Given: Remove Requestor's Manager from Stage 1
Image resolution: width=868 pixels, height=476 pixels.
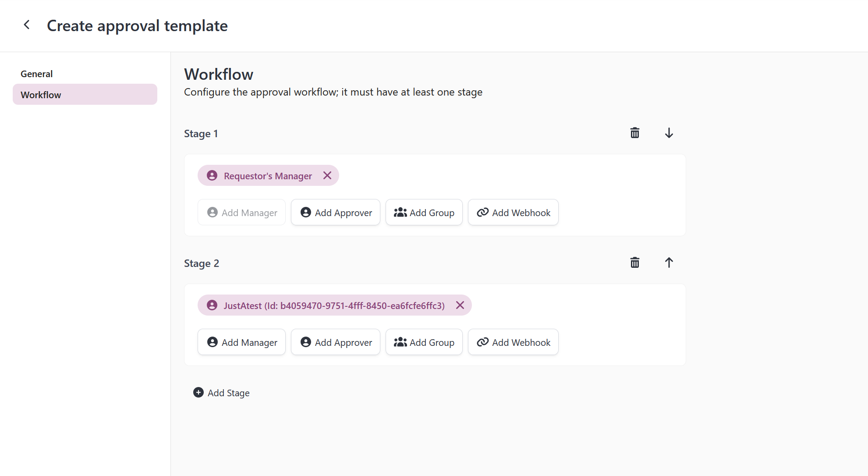Looking at the screenshot, I should click(327, 175).
